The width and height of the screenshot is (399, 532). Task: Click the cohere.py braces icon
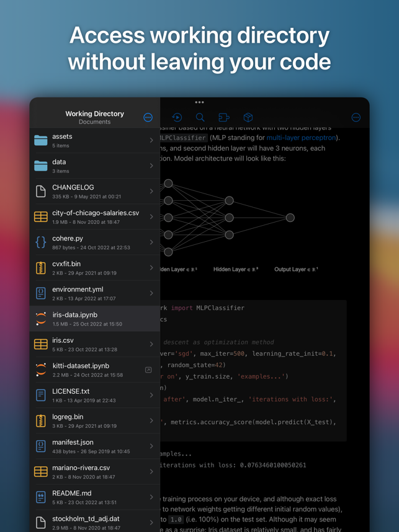point(41,242)
